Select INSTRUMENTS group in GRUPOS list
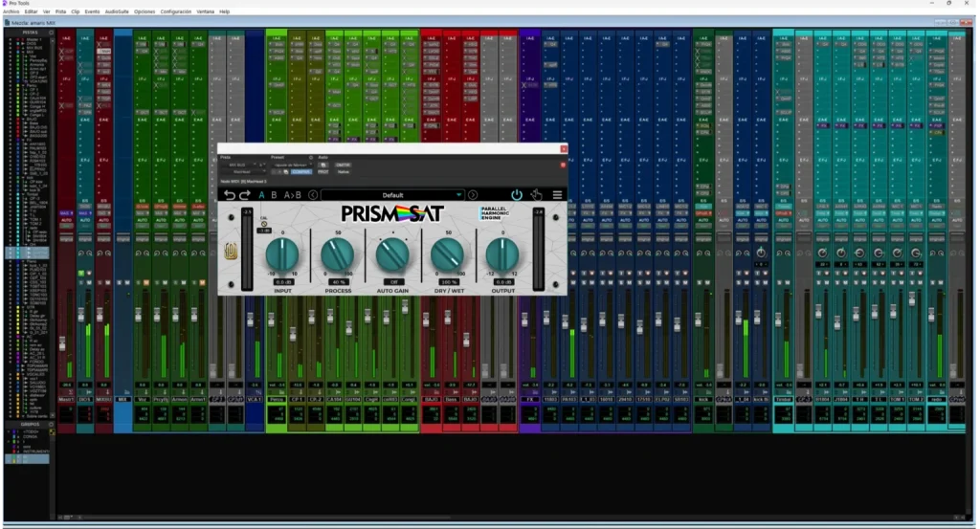This screenshot has width=980, height=529. (35, 451)
